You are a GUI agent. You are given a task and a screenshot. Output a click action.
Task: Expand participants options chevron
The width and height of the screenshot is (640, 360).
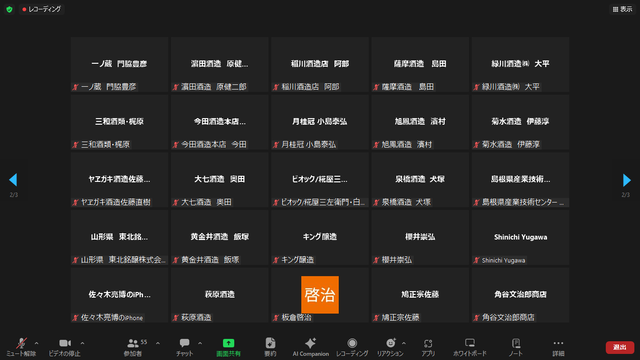(x=158, y=343)
